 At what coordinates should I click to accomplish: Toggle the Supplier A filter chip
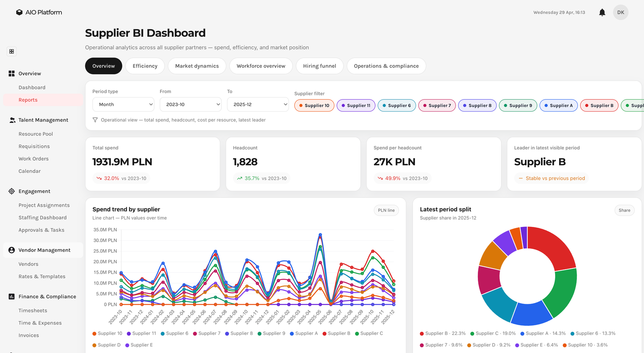click(x=559, y=106)
